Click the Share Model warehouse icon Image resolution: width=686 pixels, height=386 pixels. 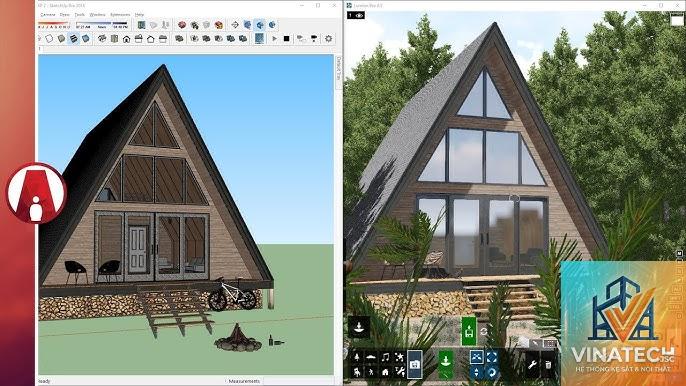click(x=194, y=25)
